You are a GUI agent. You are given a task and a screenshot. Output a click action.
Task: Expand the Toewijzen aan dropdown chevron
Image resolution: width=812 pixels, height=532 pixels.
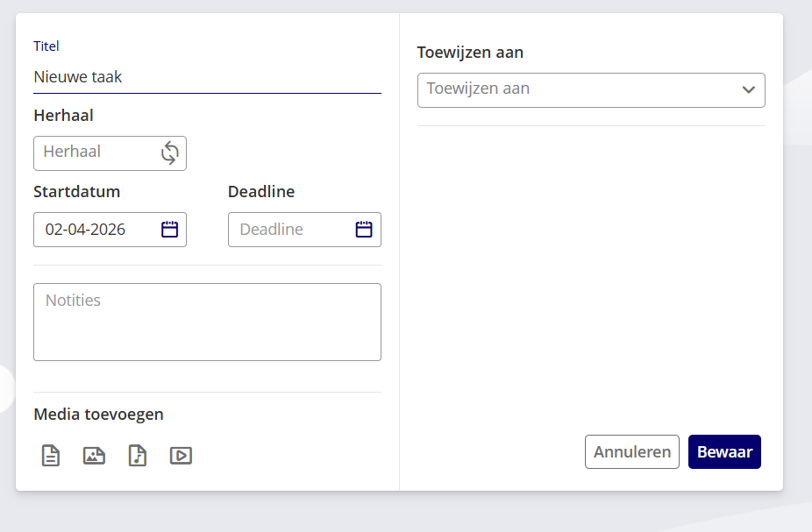[748, 90]
